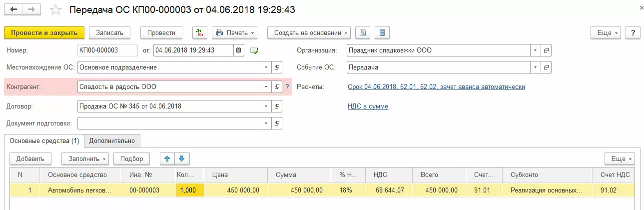Click green posted-status icon beside date

(254, 50)
